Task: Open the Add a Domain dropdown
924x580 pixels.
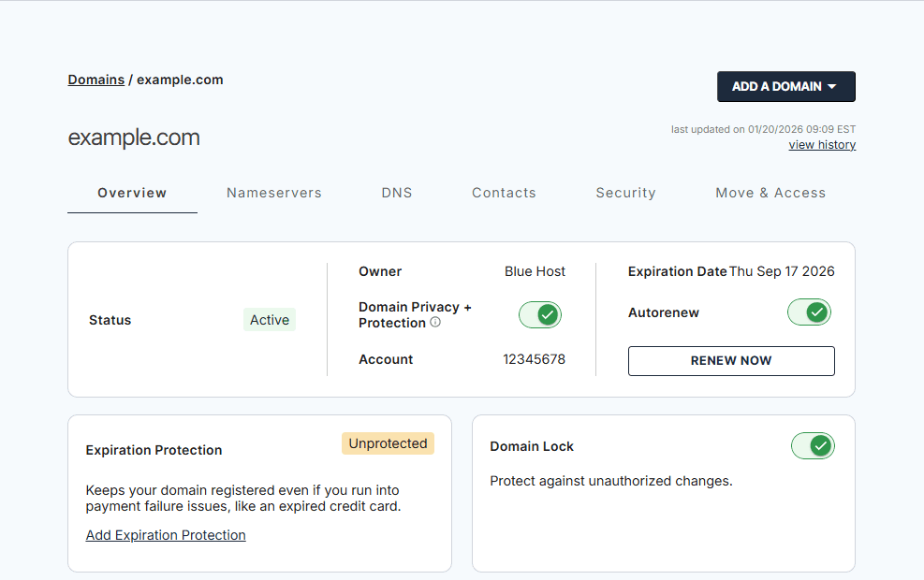Action: coord(785,87)
